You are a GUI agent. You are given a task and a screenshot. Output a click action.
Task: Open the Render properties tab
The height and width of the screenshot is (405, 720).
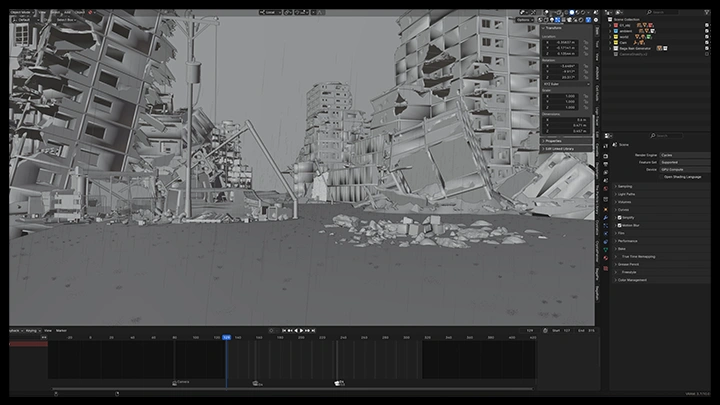point(606,156)
